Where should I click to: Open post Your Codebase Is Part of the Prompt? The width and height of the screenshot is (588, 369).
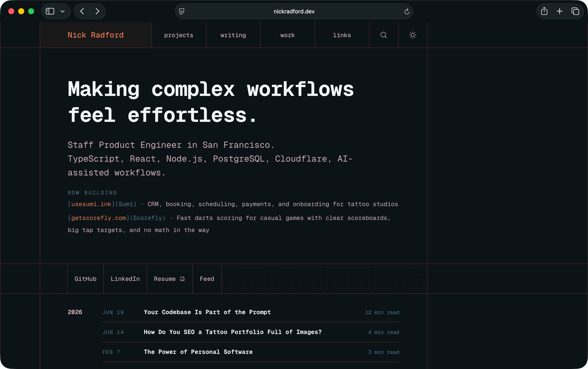click(207, 312)
